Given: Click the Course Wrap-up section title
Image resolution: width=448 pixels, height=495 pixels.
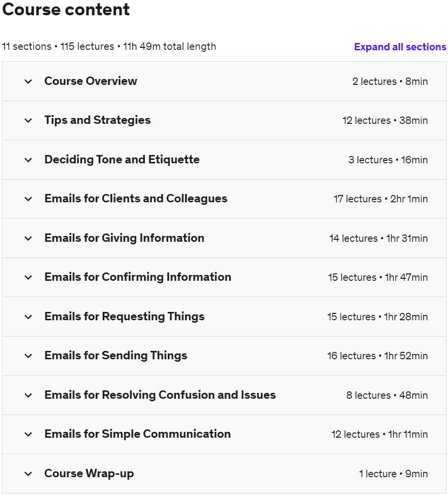Looking at the screenshot, I should click(89, 474).
